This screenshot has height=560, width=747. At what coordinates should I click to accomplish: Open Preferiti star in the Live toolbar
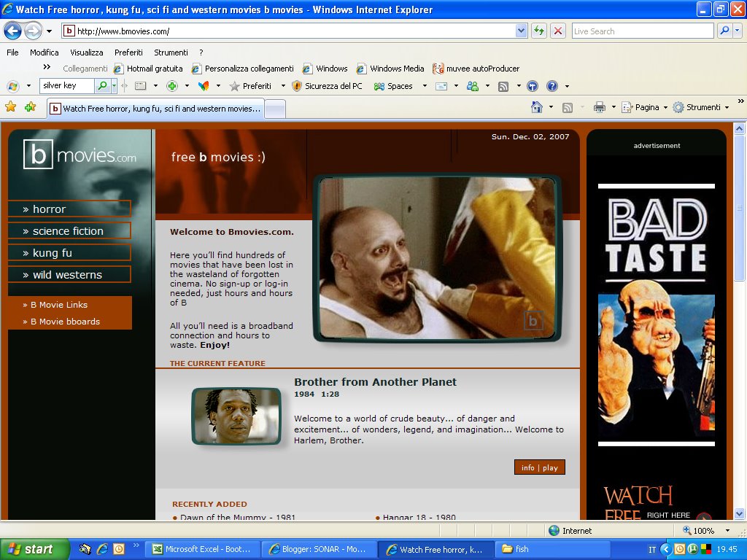point(250,86)
